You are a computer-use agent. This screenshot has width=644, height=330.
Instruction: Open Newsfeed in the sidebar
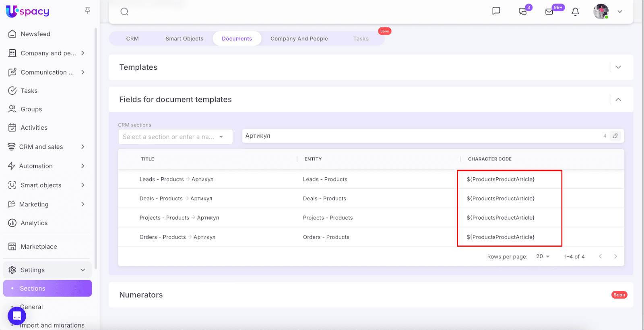(35, 34)
